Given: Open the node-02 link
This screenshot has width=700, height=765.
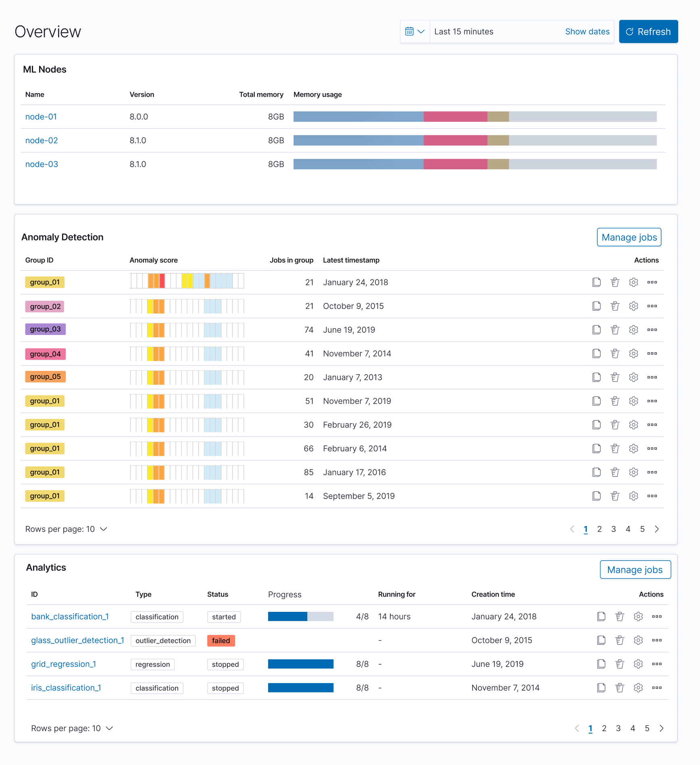Looking at the screenshot, I should tap(42, 140).
